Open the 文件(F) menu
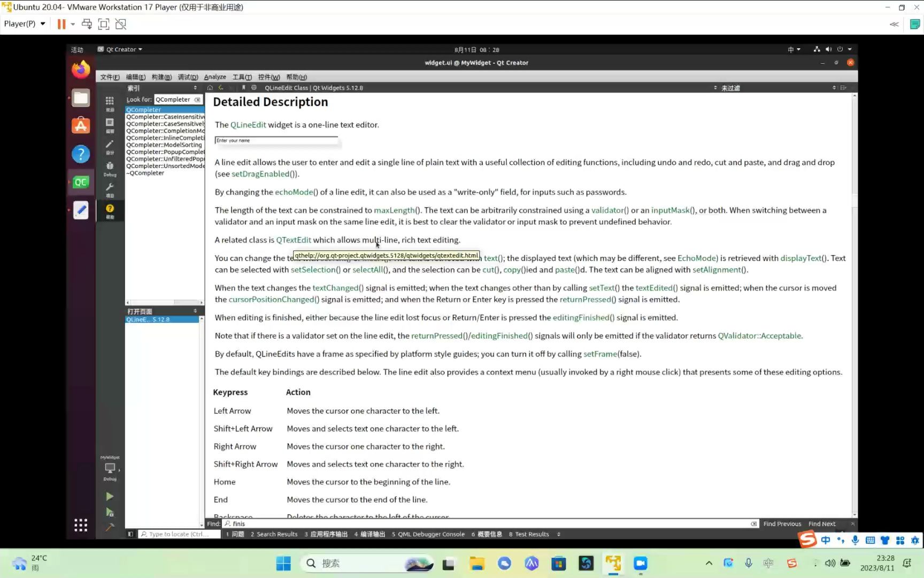The width and height of the screenshot is (924, 578). pos(110,77)
